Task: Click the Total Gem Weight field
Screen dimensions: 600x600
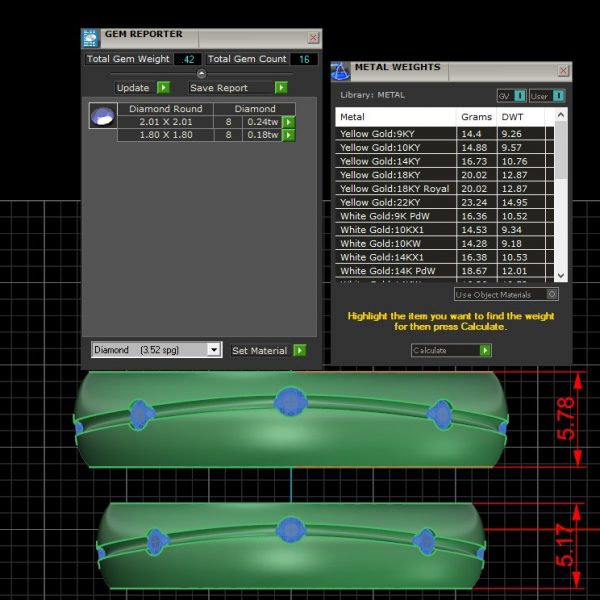Action: (188, 59)
